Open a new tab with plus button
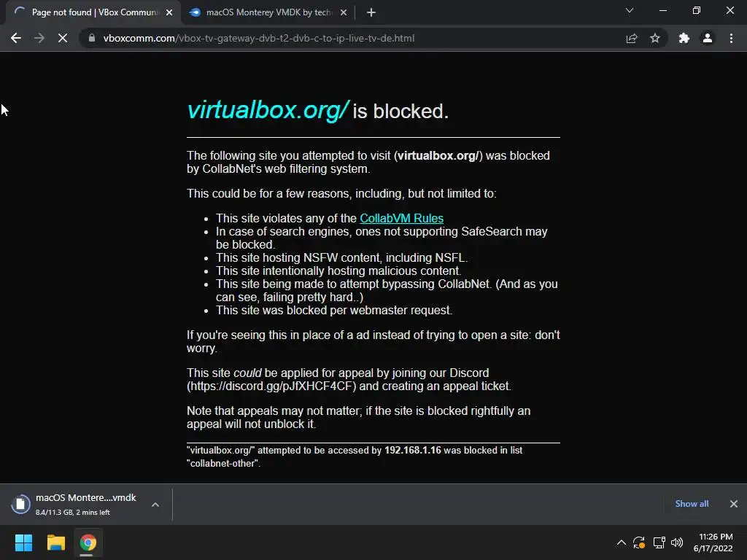747x560 pixels. (x=371, y=12)
